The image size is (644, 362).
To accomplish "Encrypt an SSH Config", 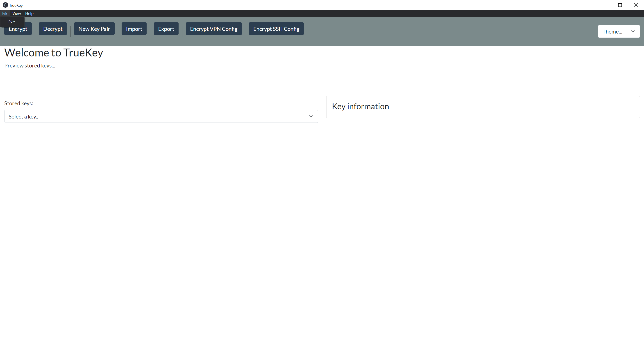I will click(276, 29).
